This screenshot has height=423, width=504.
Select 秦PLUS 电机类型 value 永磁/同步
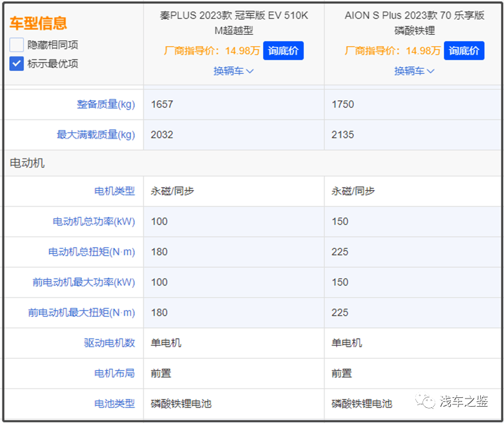[x=172, y=191]
